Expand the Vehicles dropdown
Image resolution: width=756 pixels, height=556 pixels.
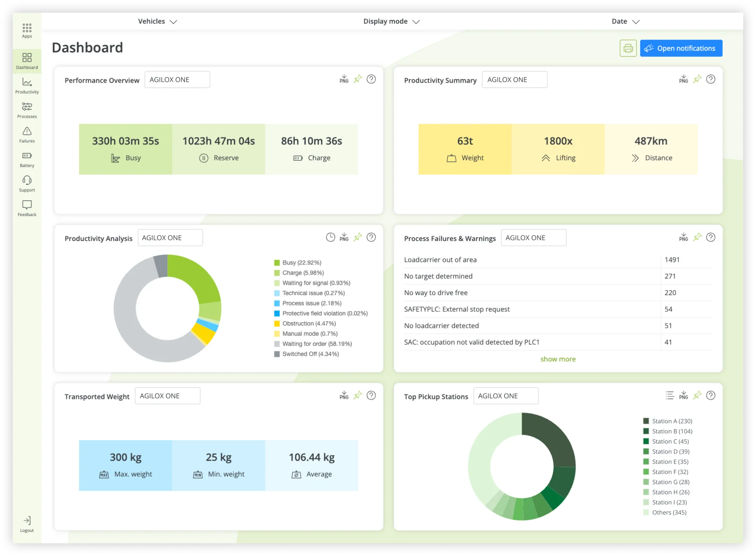pyautogui.click(x=157, y=21)
